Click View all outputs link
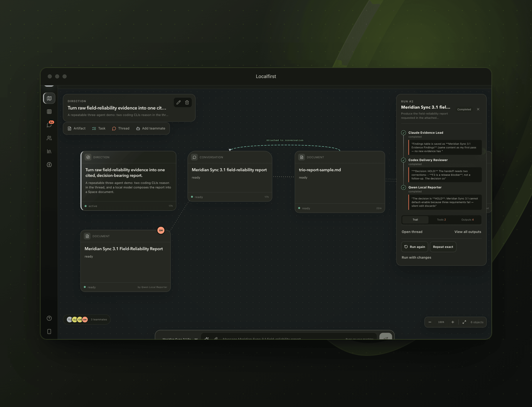This screenshot has height=407, width=532. pos(468,232)
